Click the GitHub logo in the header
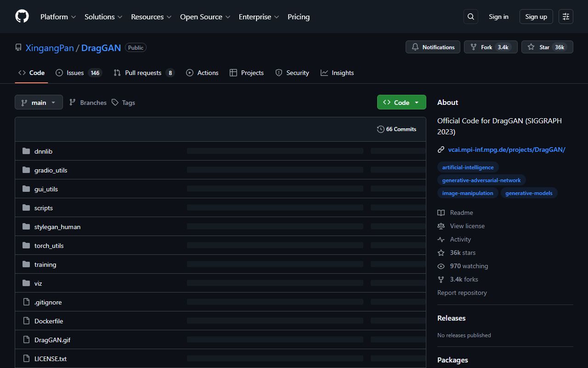This screenshot has width=588, height=368. pyautogui.click(x=22, y=16)
